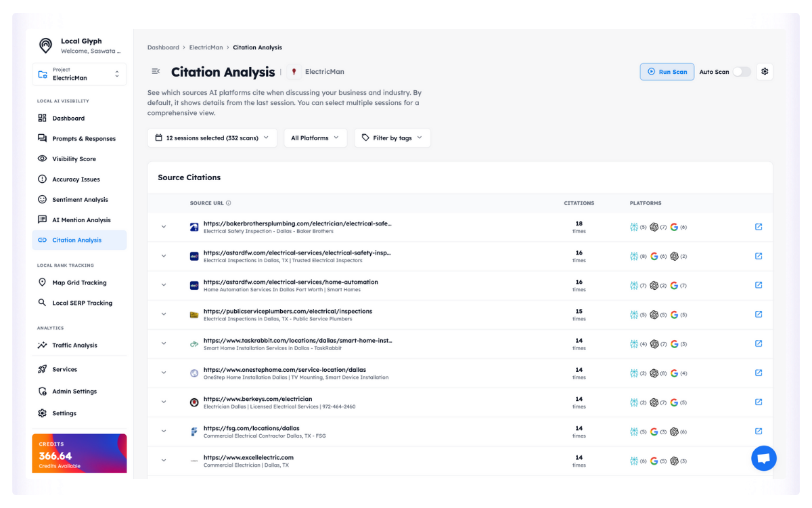This screenshot has height=508, width=812.
Task: Open the external link for the berkeys.com row
Action: (758, 402)
